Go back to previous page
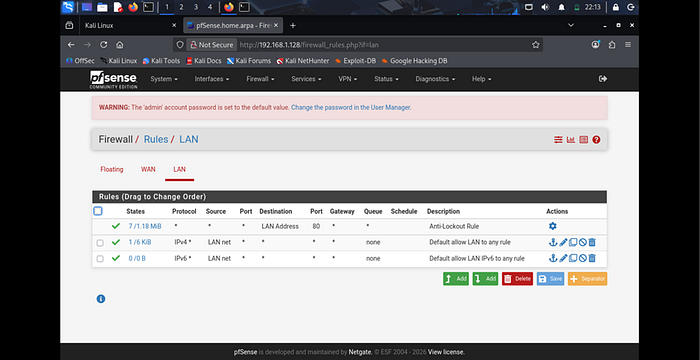Viewport: 700px width, 360px height. point(71,45)
